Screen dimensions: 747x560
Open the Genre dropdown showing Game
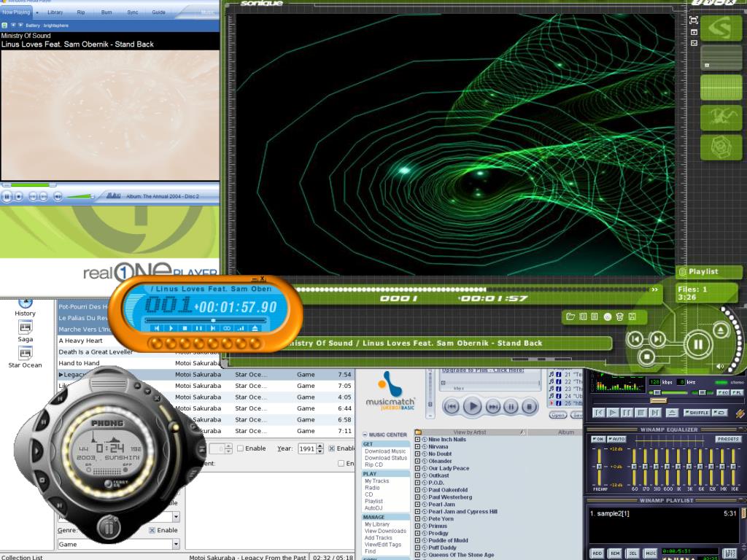click(176, 544)
